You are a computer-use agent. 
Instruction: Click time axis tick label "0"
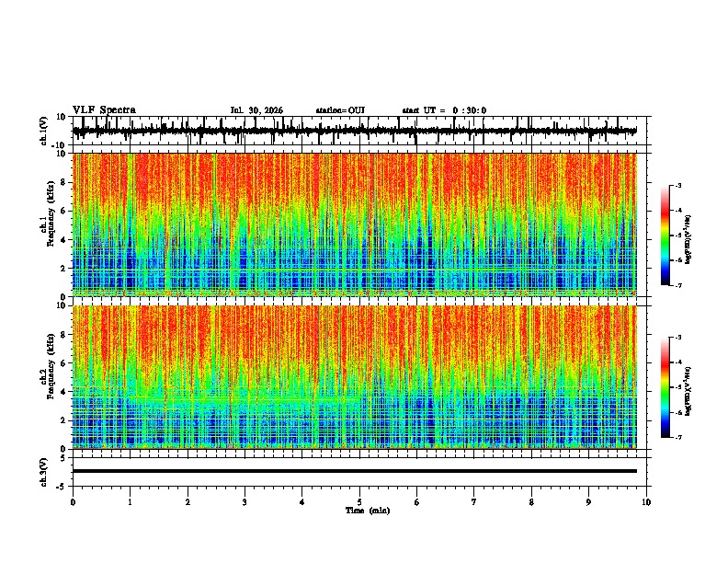coord(73,502)
